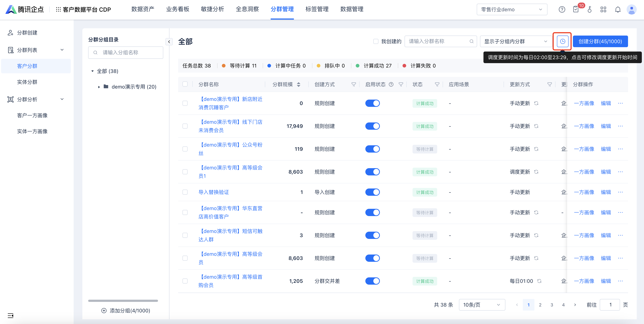
Task: Collapse the 分群列表 sidebar section
Action: [x=62, y=50]
